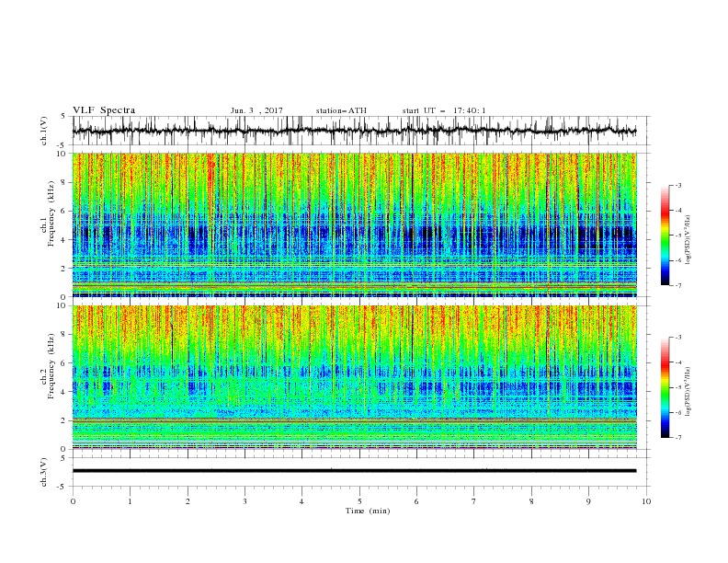
Task: Click the "4" kHz tick on ch.2 axis
Action: [63, 392]
